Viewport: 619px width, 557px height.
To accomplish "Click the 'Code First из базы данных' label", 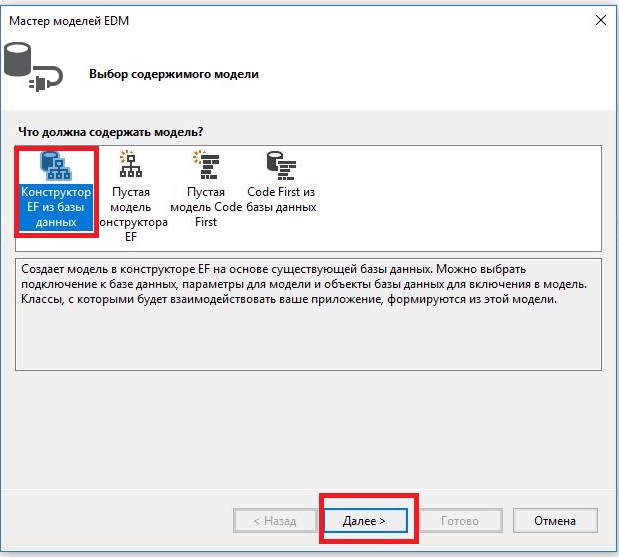I will pyautogui.click(x=281, y=199).
